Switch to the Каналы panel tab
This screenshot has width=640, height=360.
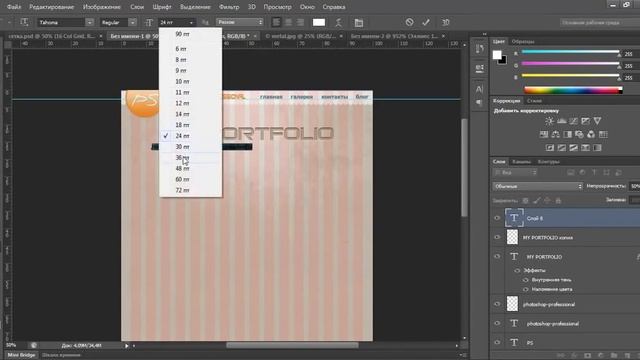coord(521,162)
